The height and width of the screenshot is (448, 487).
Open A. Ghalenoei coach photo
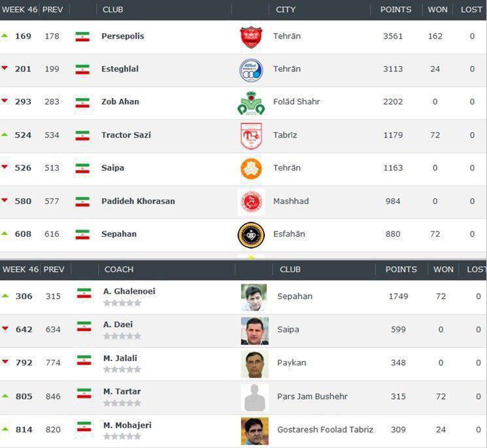click(x=254, y=298)
